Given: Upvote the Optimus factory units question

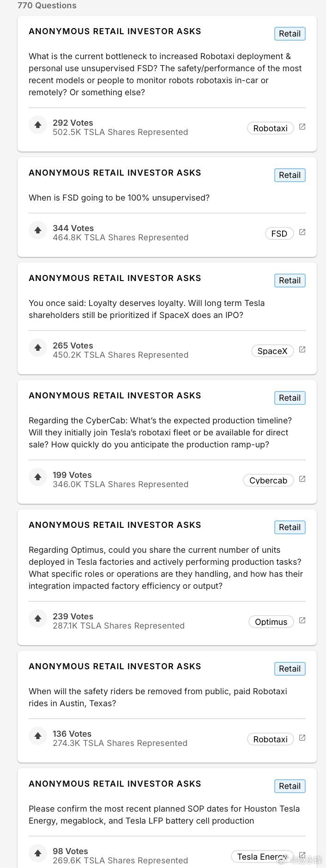Looking at the screenshot, I should pyautogui.click(x=38, y=618).
